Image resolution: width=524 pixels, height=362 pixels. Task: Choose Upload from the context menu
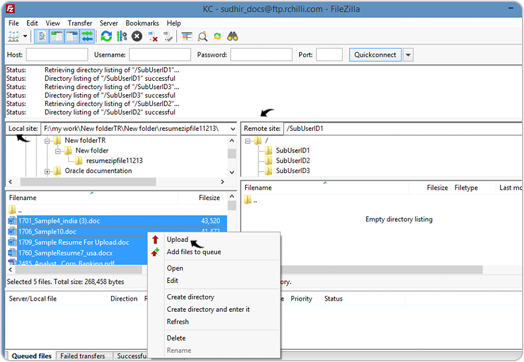click(x=214, y=239)
